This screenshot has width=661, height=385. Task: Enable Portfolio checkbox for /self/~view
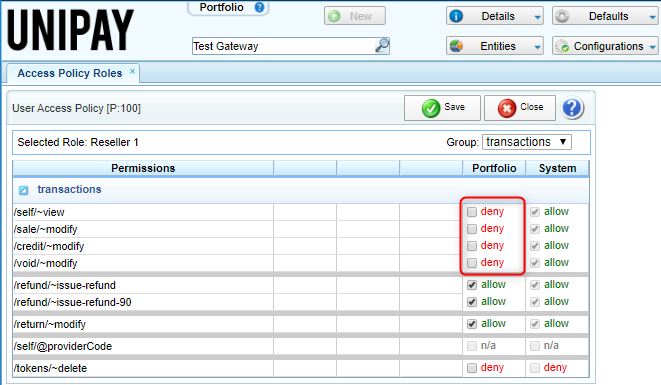(472, 212)
